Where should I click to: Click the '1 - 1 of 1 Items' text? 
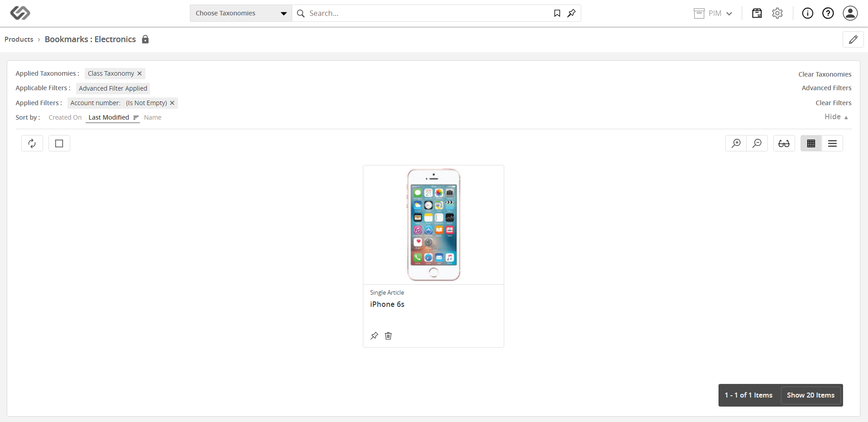click(x=748, y=395)
